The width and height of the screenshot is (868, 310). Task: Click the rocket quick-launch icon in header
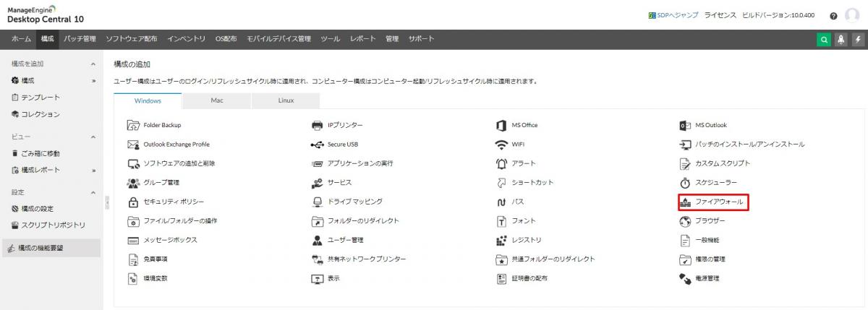click(840, 40)
